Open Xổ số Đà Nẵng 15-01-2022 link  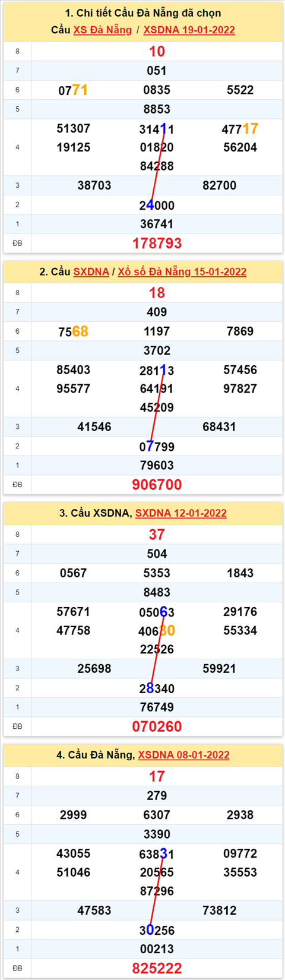pos(182,271)
